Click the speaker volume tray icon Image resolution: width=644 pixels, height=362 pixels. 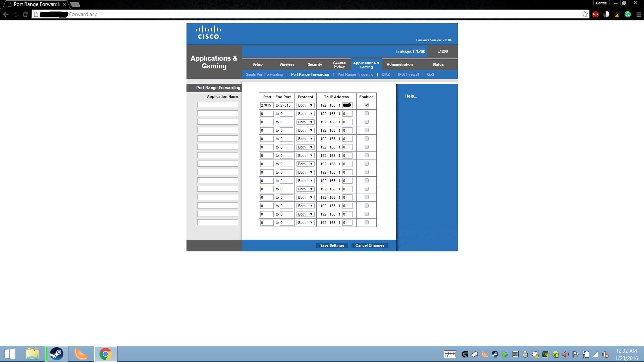pyautogui.click(x=565, y=354)
